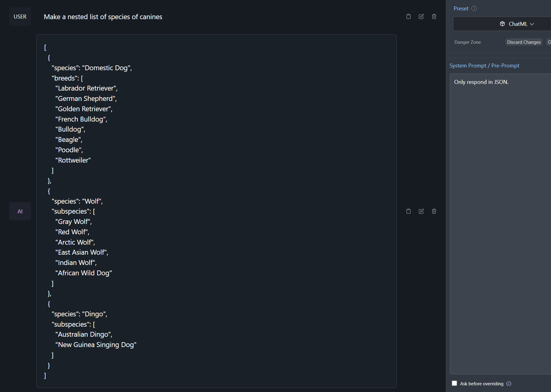Click Discard Changes button
551x392 pixels.
click(x=524, y=42)
